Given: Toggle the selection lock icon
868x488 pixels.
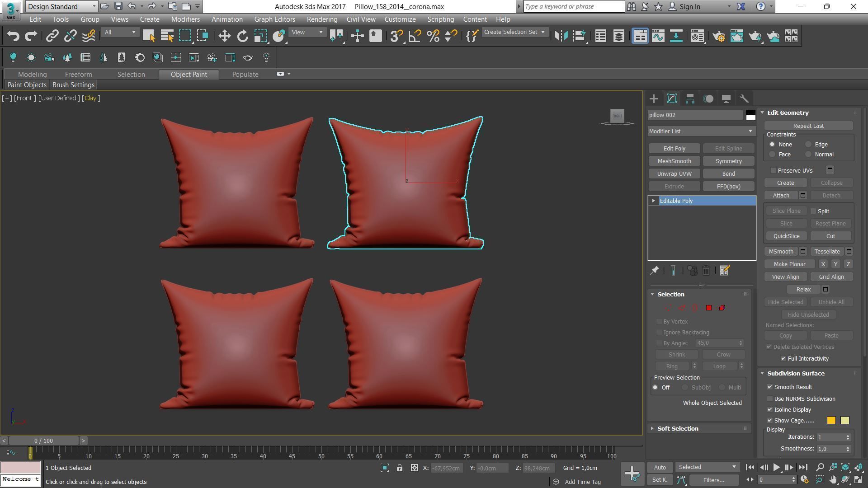Looking at the screenshot, I should pos(400,468).
